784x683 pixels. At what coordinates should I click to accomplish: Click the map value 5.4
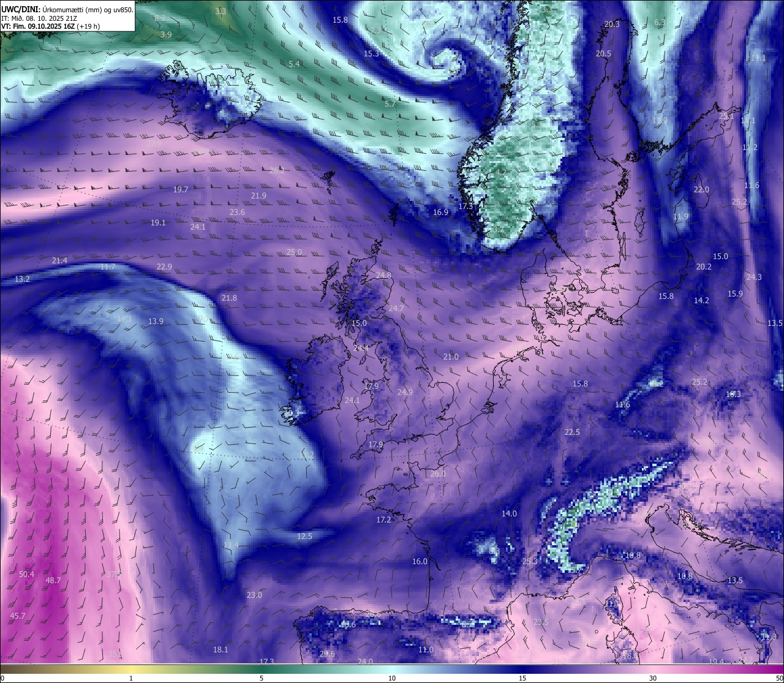pyautogui.click(x=294, y=64)
